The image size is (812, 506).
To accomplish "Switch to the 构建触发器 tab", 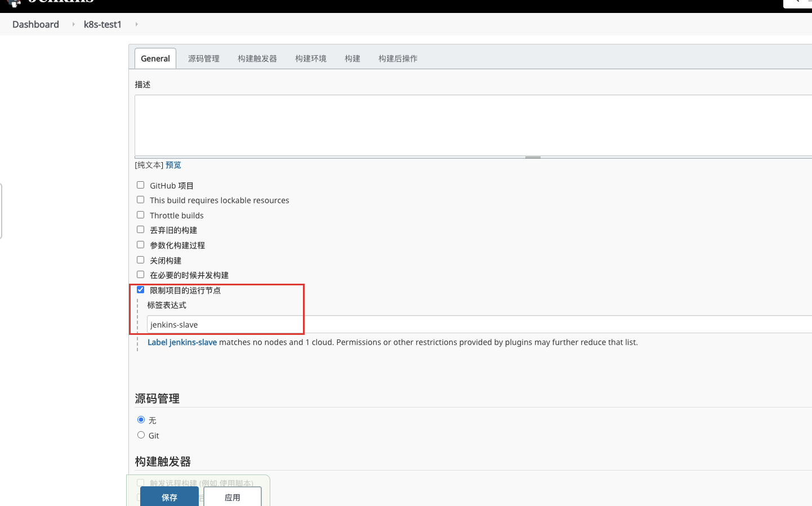I will (257, 59).
